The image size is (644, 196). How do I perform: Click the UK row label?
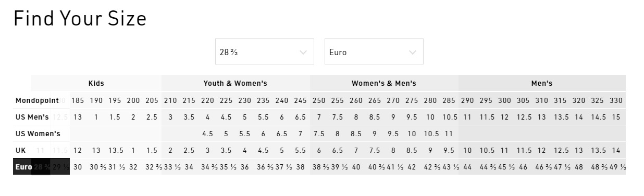pos(20,150)
